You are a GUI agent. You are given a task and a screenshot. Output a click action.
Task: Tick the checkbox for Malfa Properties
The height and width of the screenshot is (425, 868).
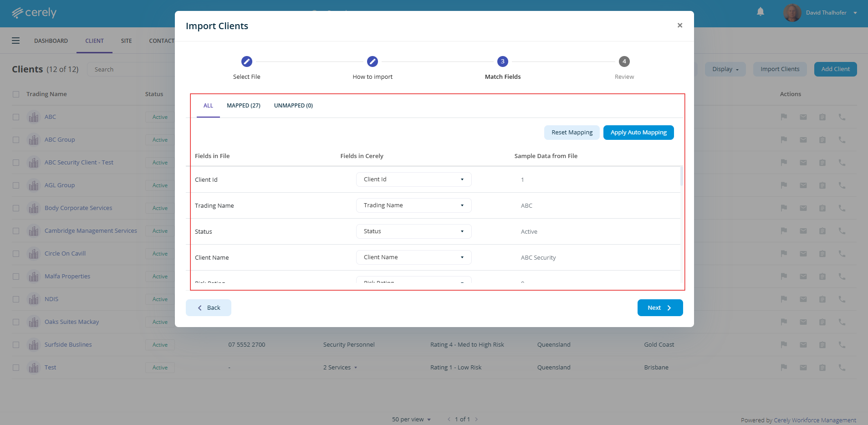[x=16, y=277]
